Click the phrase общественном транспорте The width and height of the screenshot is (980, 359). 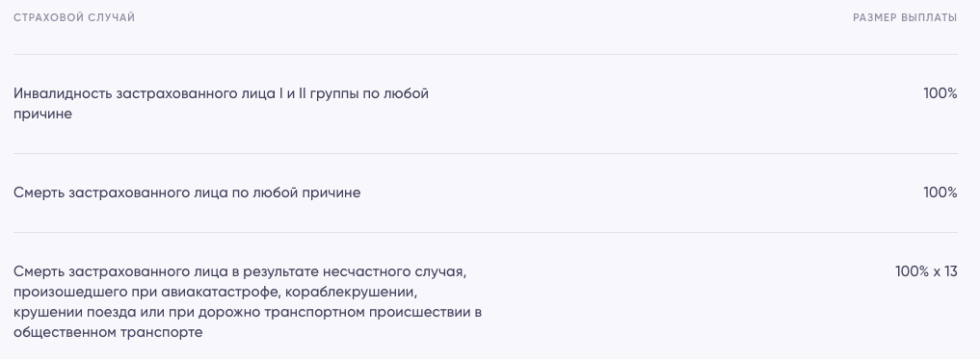point(108,332)
